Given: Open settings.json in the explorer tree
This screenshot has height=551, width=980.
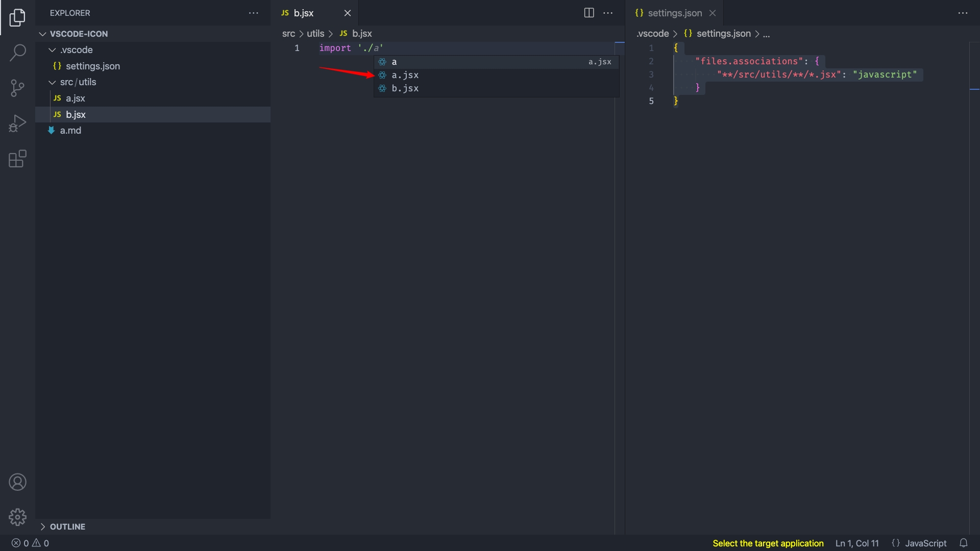Looking at the screenshot, I should pyautogui.click(x=153, y=66).
